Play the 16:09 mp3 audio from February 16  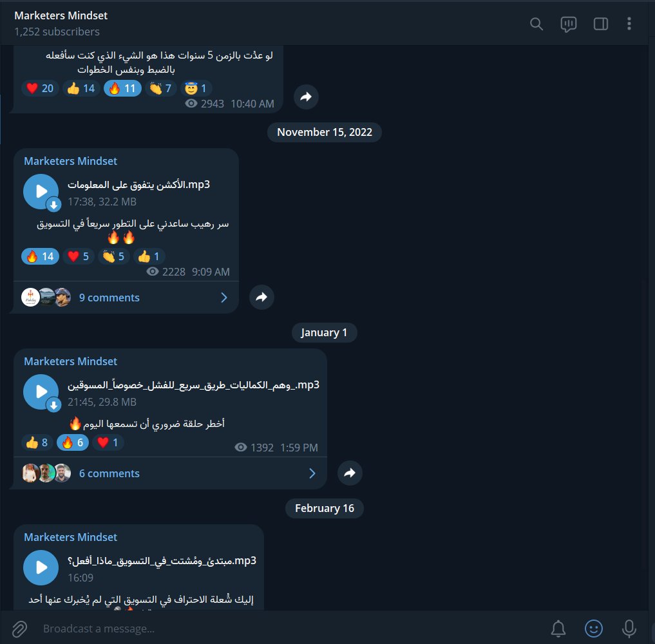coord(41,567)
